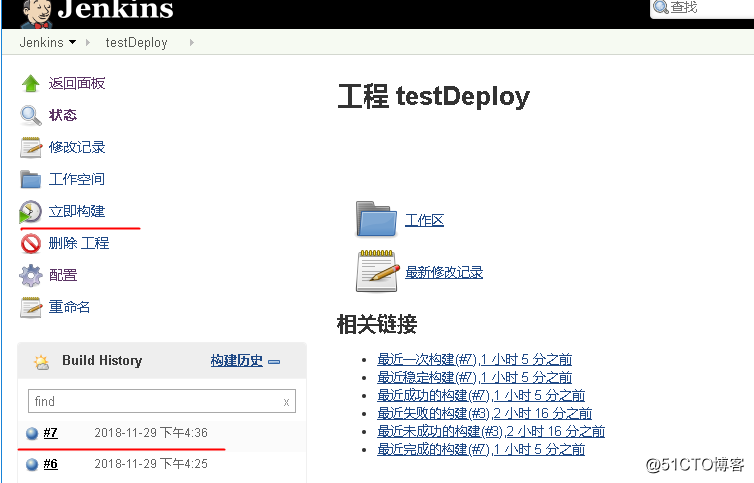Expand the arrow after testDeploy breadcrumb

[x=192, y=42]
